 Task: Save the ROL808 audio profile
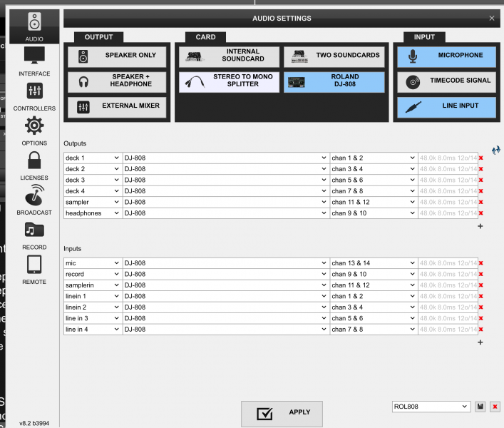pos(480,407)
